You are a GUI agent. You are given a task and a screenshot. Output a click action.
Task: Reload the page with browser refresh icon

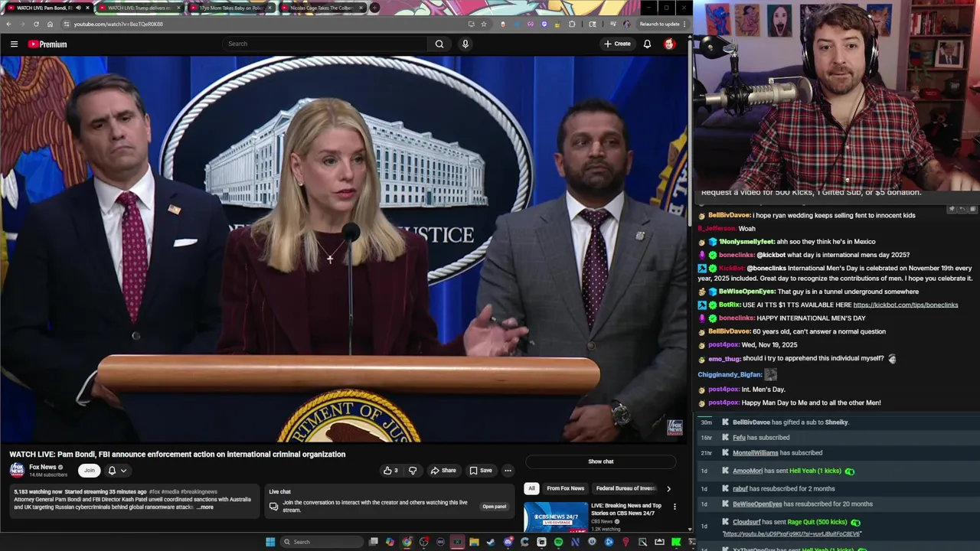pyautogui.click(x=36, y=24)
